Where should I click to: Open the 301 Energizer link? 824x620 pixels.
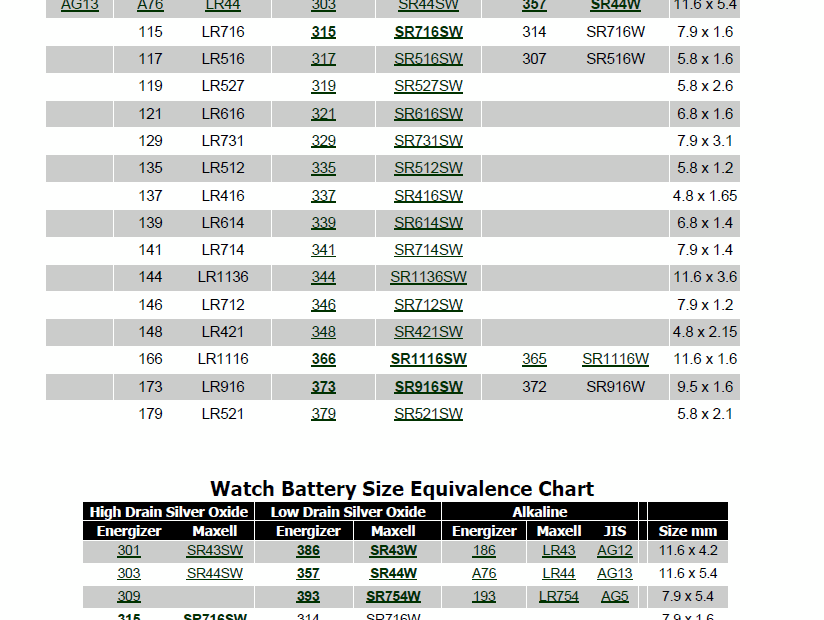point(129,551)
